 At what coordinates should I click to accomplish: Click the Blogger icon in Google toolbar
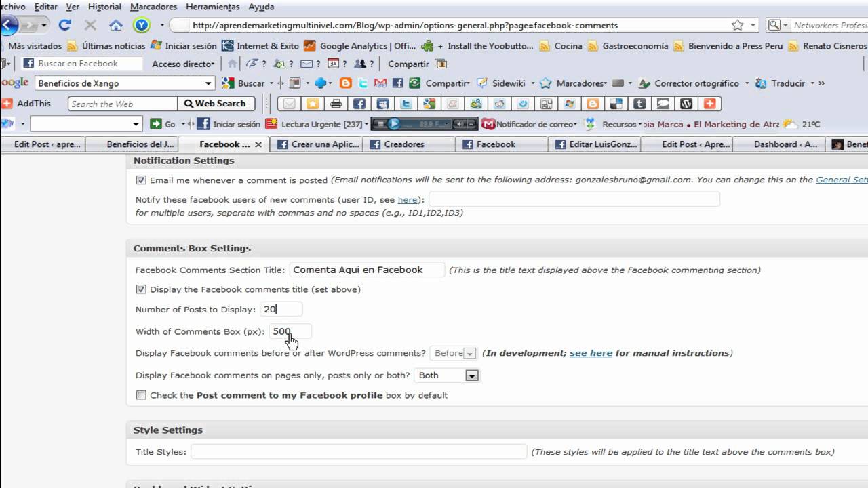point(346,83)
